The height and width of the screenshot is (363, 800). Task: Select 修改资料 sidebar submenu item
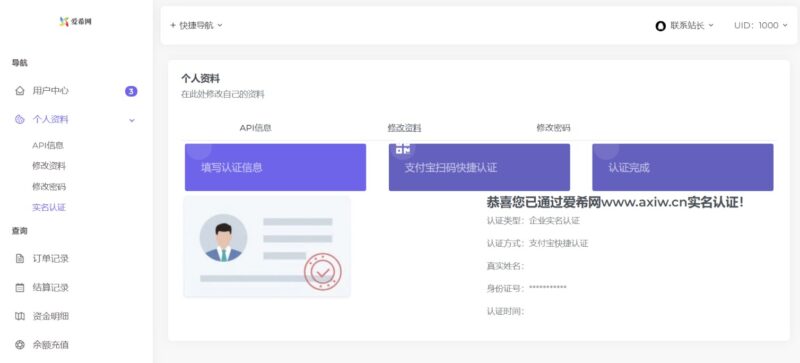(x=49, y=166)
